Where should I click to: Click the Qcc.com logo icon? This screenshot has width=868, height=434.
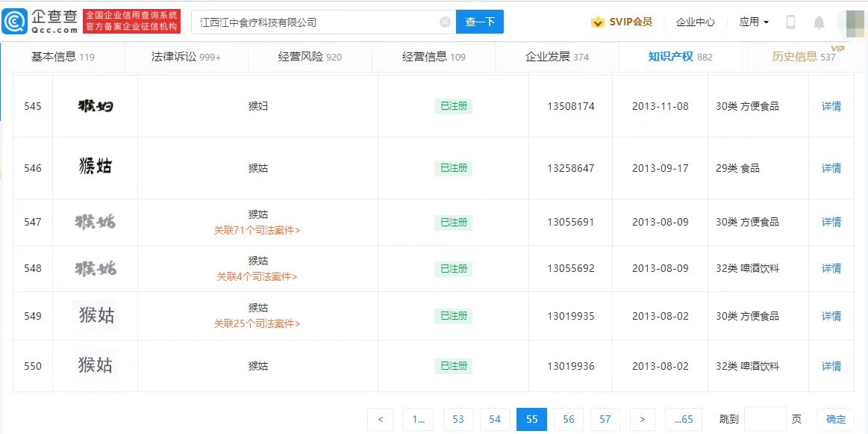point(14,22)
